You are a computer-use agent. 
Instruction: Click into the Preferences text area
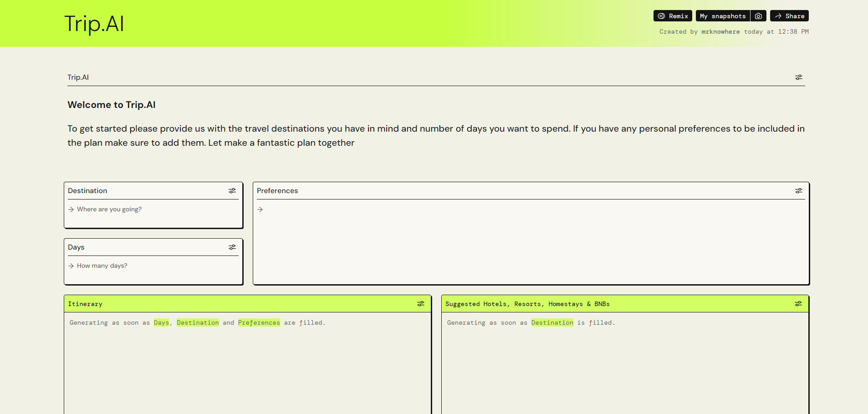(531, 241)
